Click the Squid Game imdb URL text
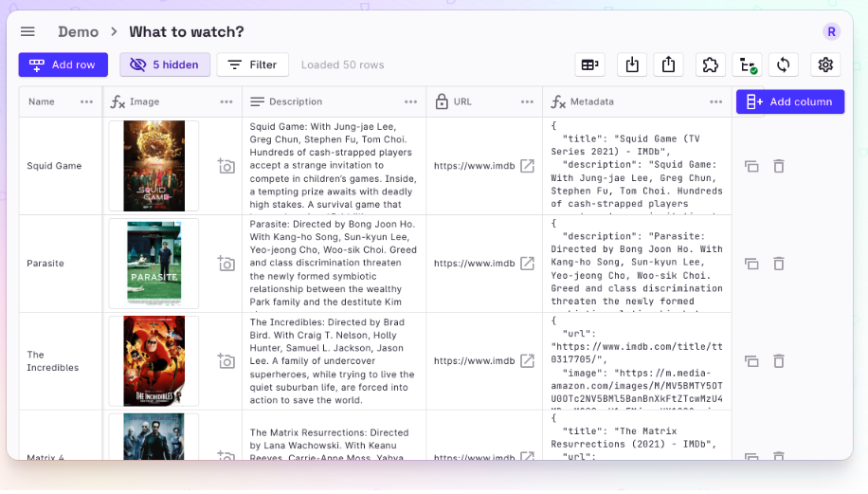 point(475,166)
